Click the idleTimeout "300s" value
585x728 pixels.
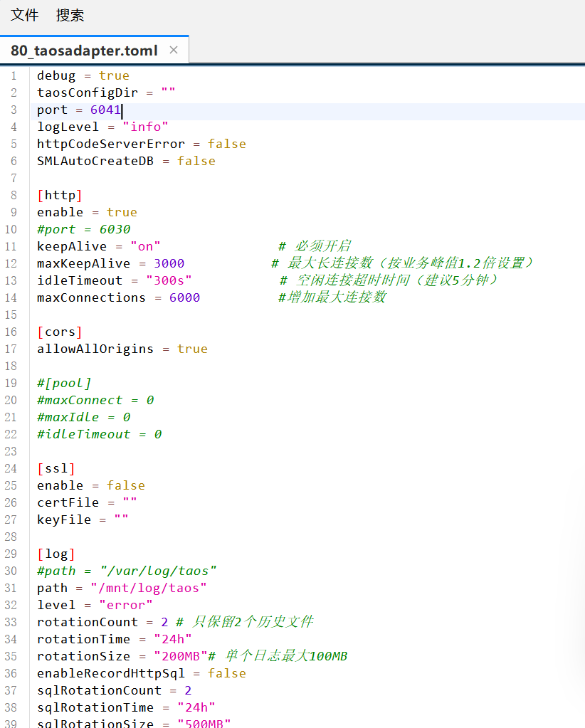pos(169,280)
